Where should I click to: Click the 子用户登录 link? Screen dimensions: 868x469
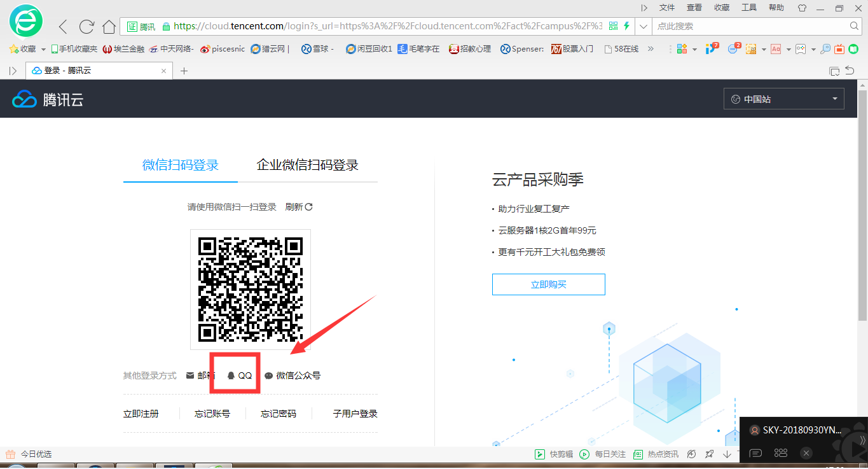click(x=355, y=414)
